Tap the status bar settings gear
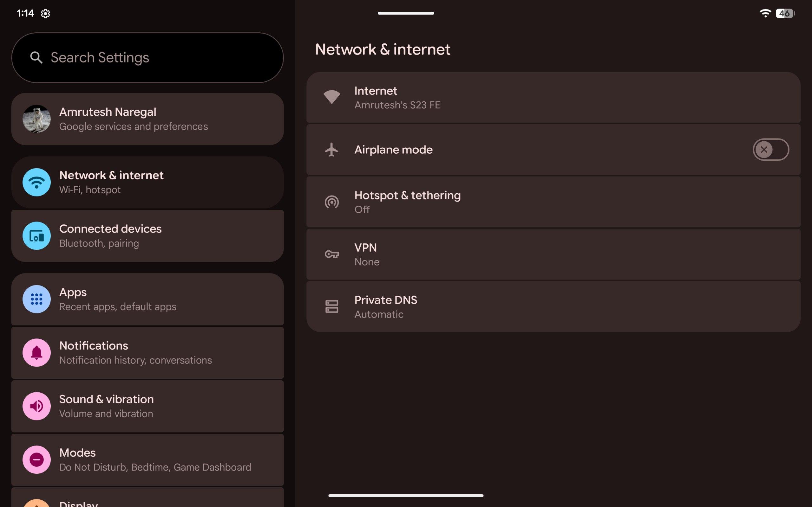 click(x=45, y=13)
